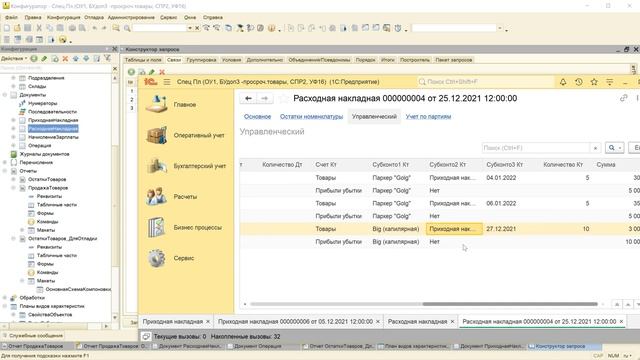
Task: Move item down in Configuration panel
Action: 86,59
